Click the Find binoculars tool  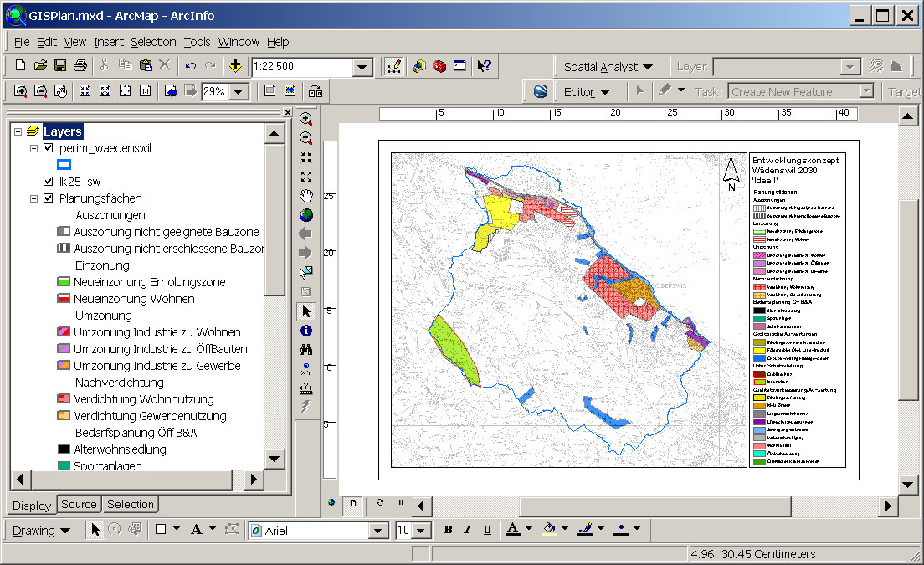[x=305, y=350]
